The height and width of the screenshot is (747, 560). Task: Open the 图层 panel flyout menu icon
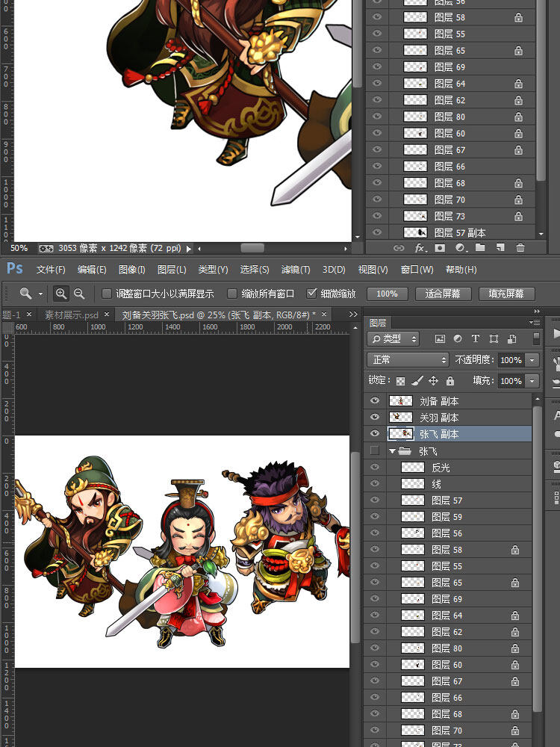(535, 323)
